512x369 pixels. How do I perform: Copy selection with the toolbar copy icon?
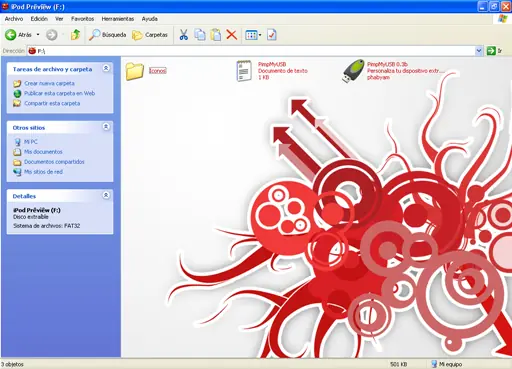(200, 35)
